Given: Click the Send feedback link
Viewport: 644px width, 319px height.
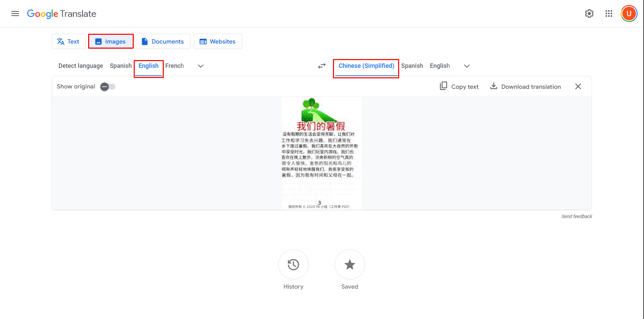Looking at the screenshot, I should (576, 216).
